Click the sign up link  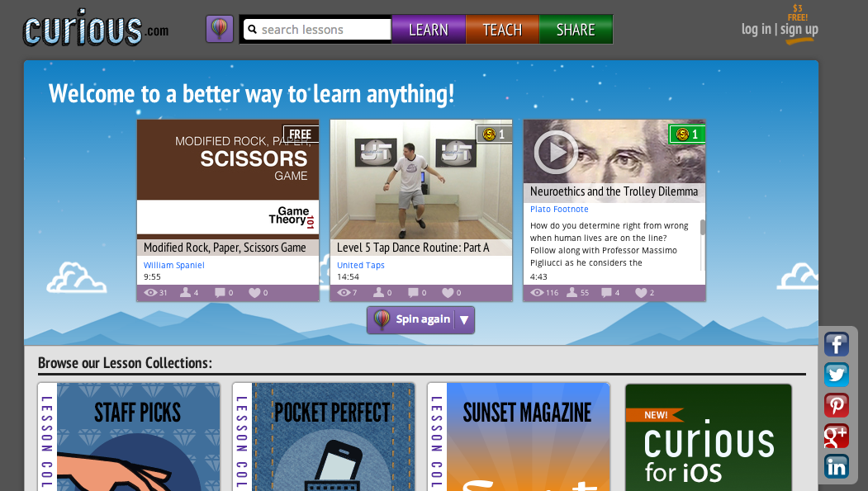pos(799,29)
